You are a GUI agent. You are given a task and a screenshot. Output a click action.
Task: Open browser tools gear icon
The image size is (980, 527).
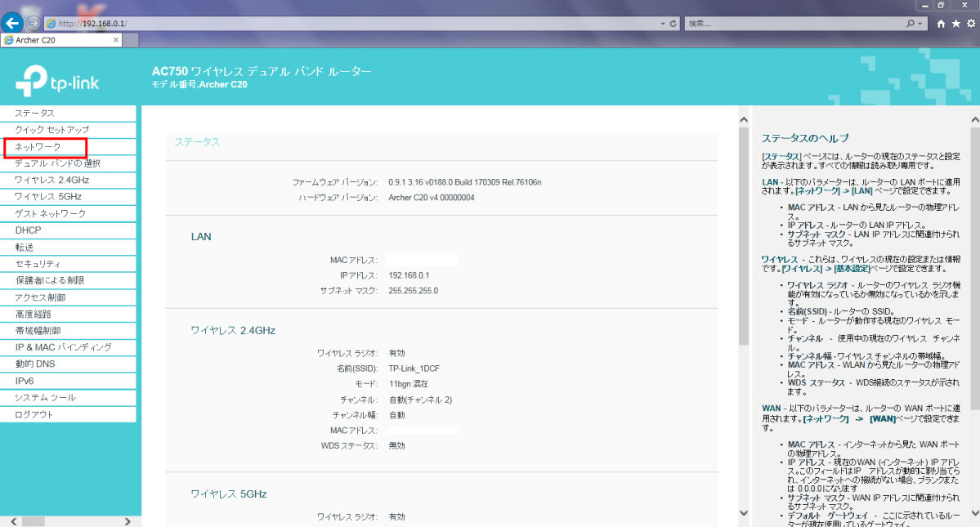pos(970,24)
